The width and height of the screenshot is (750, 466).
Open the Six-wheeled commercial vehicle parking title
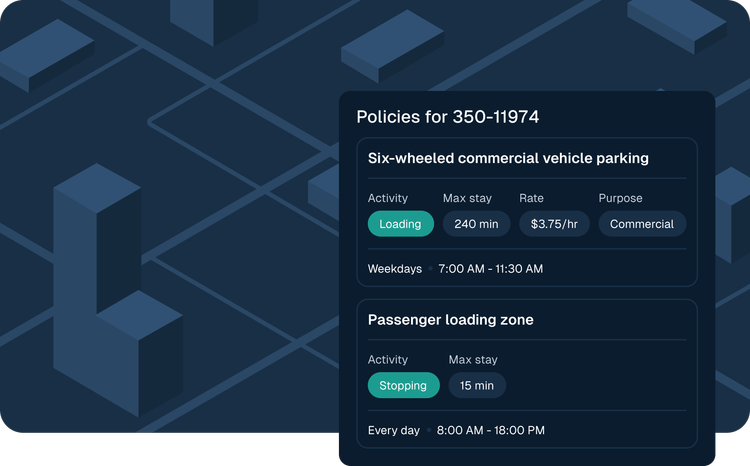[x=508, y=158]
